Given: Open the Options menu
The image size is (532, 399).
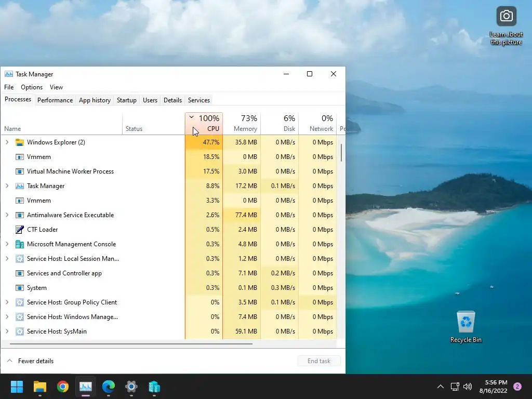Looking at the screenshot, I should 32,87.
